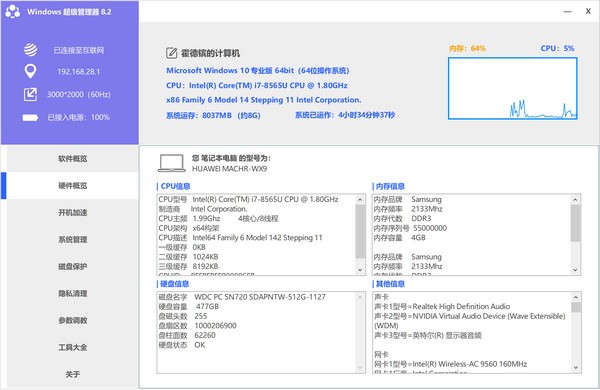Screen dimensions: 600x390
Task: Click the 二级缓存 1024KB row
Action: point(188,257)
